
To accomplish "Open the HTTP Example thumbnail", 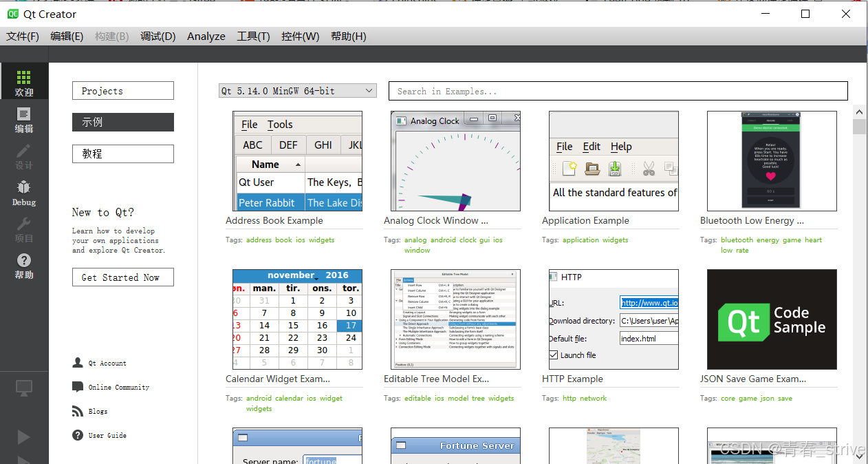I will tap(614, 319).
